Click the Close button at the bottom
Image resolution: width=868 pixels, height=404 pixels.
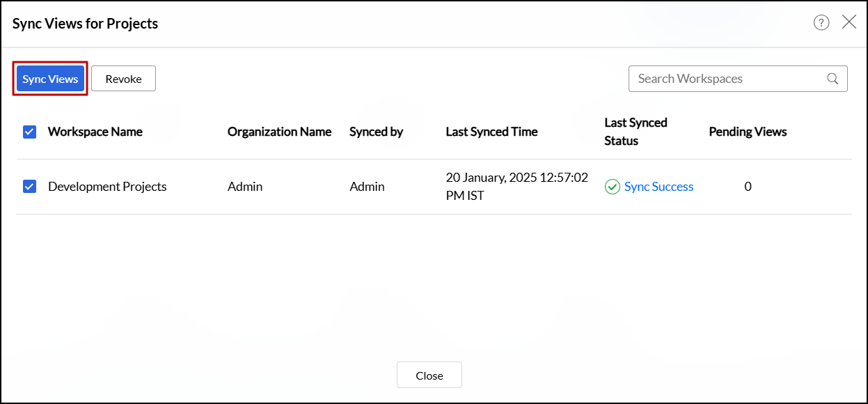pyautogui.click(x=429, y=375)
